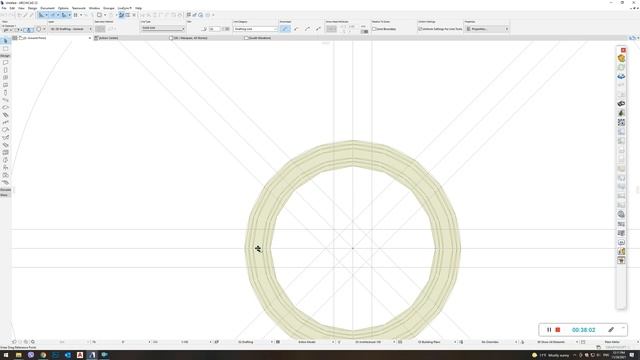Select the Window tool in the toolbox
Image resolution: width=640 pixels, height=360 pixels.
click(x=5, y=78)
